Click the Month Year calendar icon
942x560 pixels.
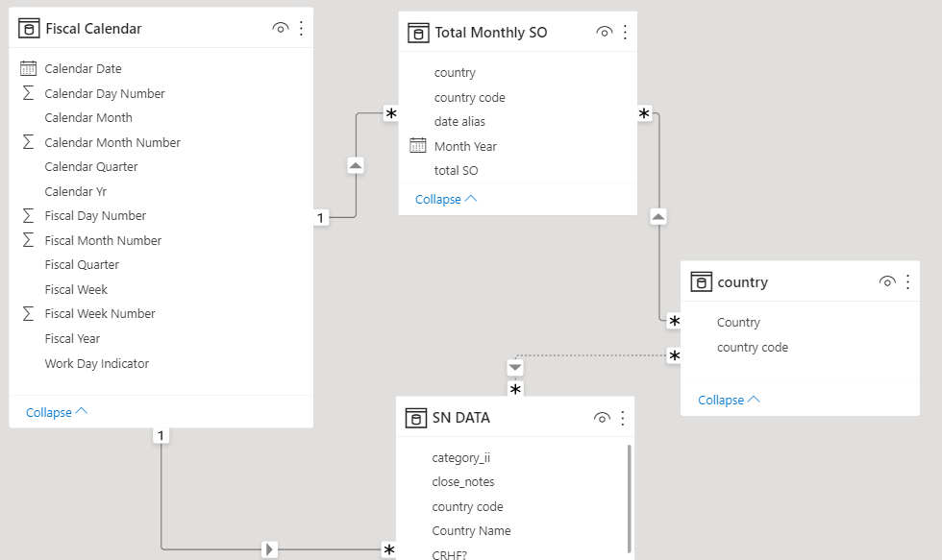click(418, 146)
